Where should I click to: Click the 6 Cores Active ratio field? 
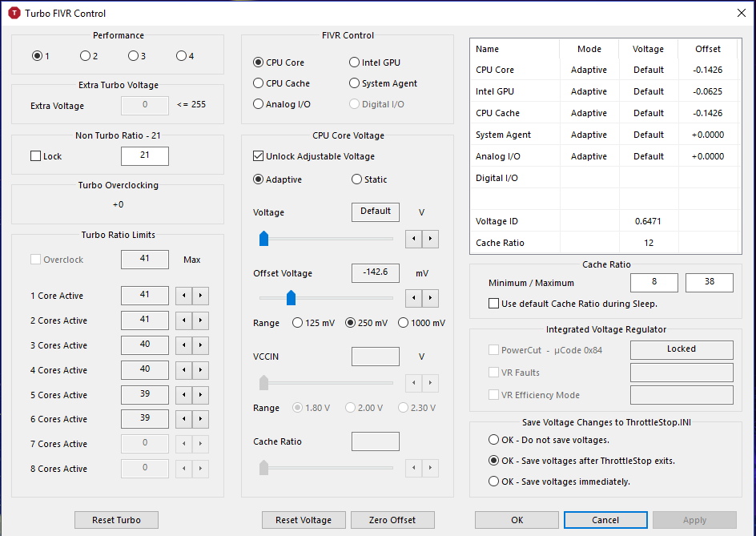(145, 419)
